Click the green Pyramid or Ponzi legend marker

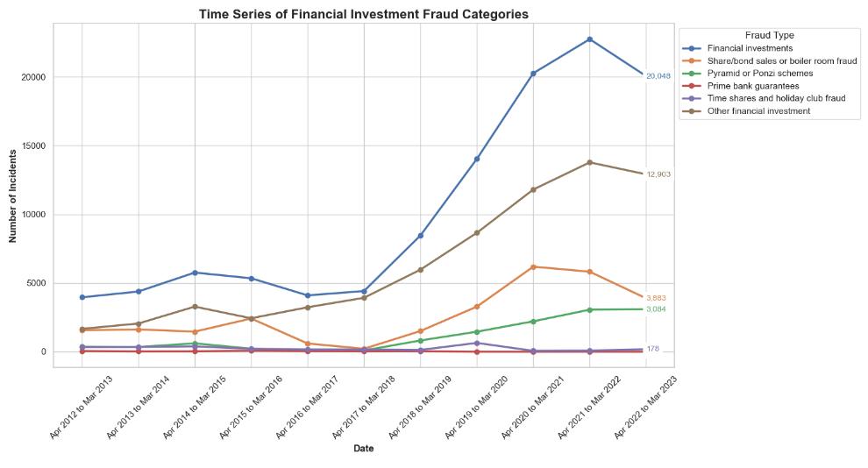[x=694, y=74]
